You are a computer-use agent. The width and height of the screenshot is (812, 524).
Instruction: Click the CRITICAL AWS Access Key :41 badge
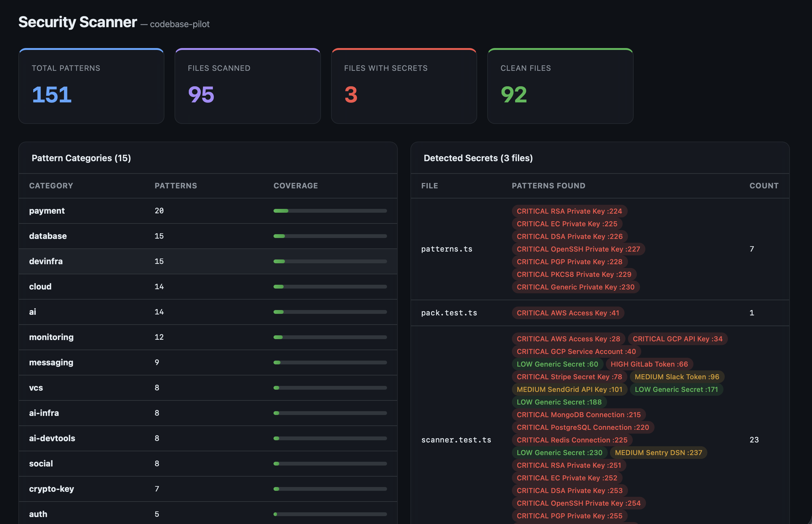coord(568,313)
